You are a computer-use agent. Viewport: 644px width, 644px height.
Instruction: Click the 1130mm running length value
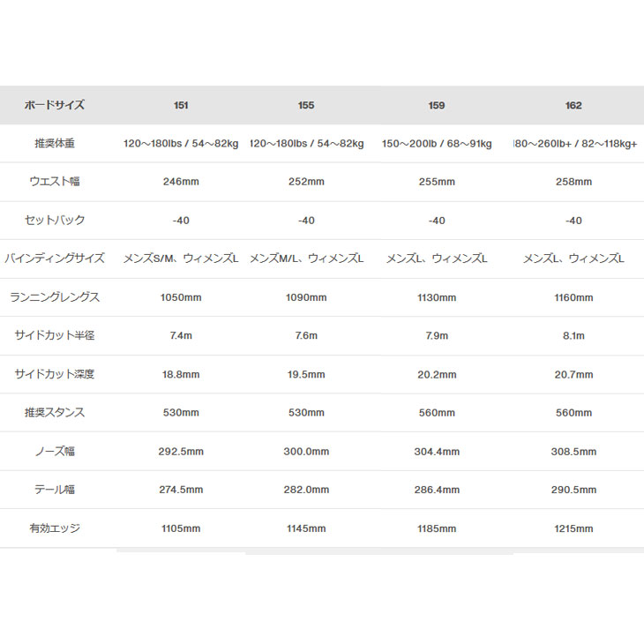437,298
